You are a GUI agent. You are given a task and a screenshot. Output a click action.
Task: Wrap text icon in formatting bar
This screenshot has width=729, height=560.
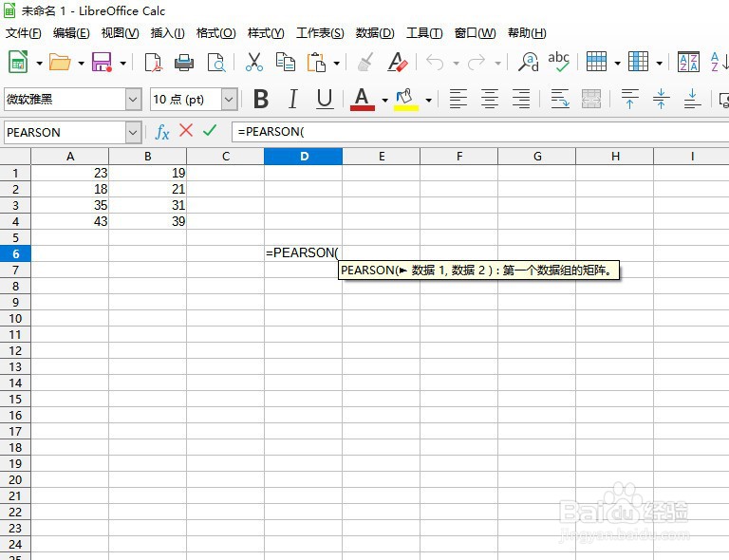click(x=560, y=99)
